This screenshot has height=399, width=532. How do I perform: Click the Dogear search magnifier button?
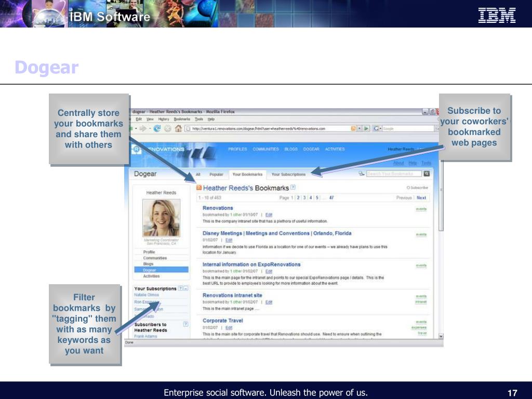tap(427, 174)
